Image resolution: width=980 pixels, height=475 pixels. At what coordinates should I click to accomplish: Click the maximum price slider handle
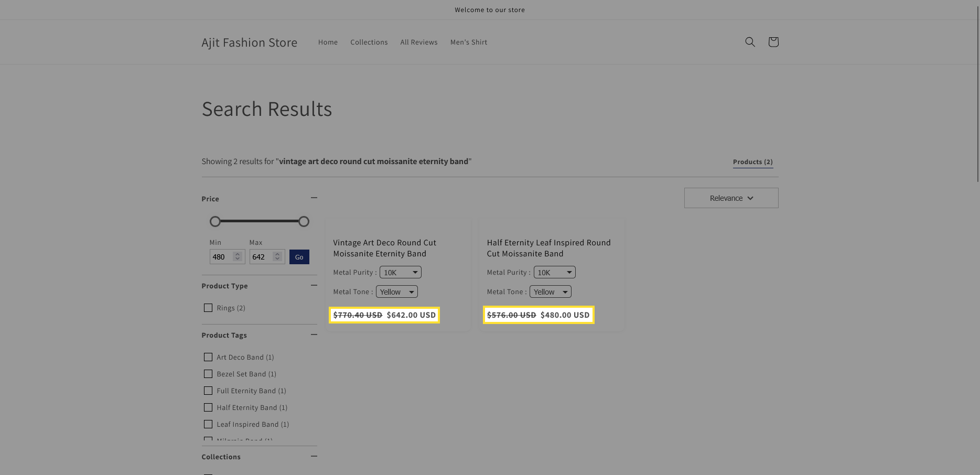304,222
